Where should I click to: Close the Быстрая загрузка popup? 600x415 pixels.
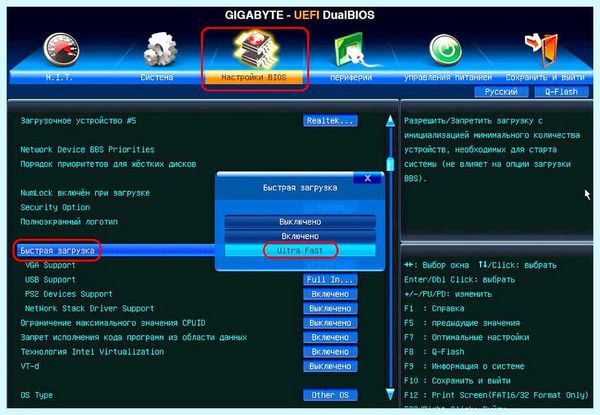(367, 178)
